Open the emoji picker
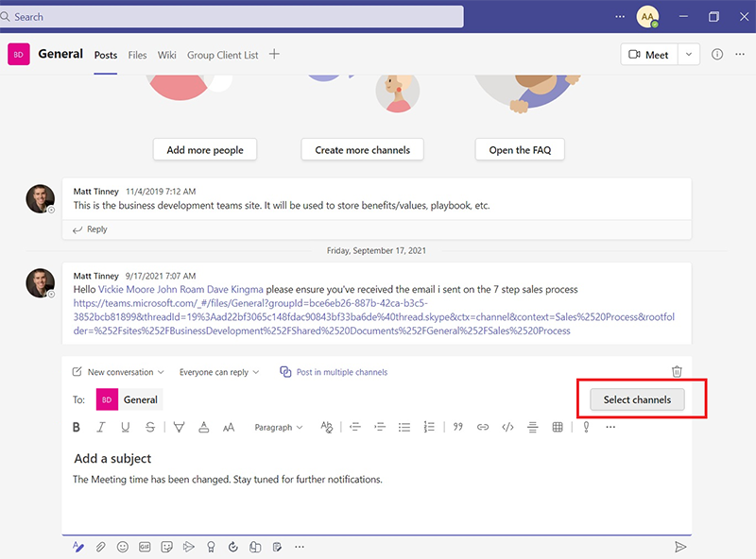 [123, 547]
